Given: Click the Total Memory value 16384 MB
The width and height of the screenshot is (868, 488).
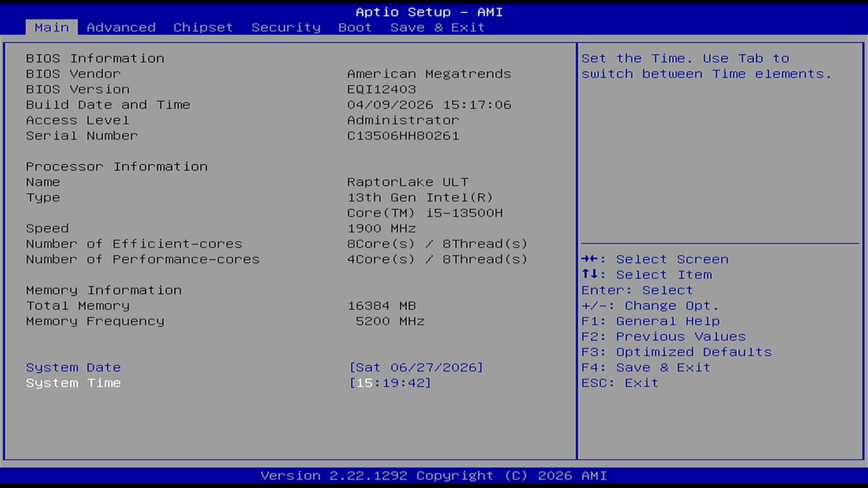Looking at the screenshot, I should coord(381,306).
